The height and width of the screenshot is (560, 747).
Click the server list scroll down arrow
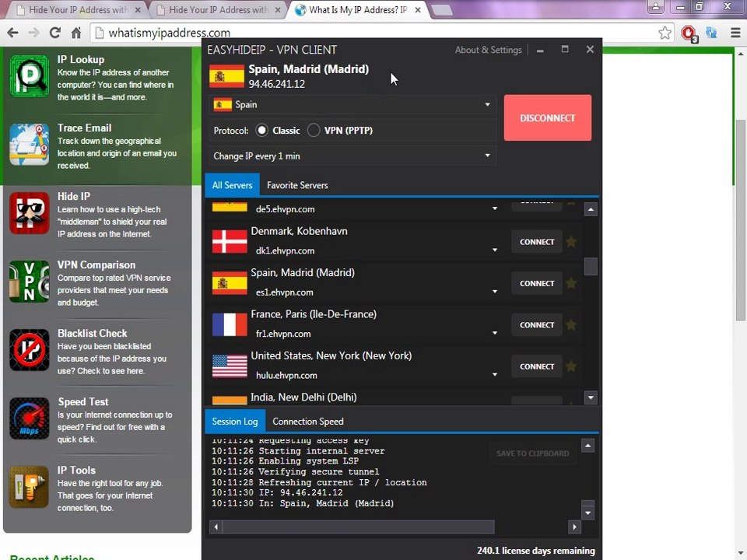tap(591, 397)
